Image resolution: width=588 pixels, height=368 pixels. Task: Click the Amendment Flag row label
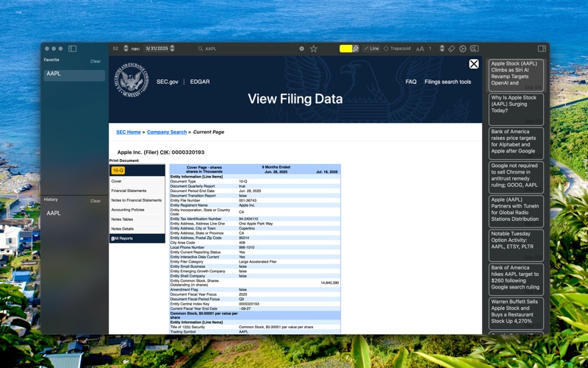(x=183, y=290)
